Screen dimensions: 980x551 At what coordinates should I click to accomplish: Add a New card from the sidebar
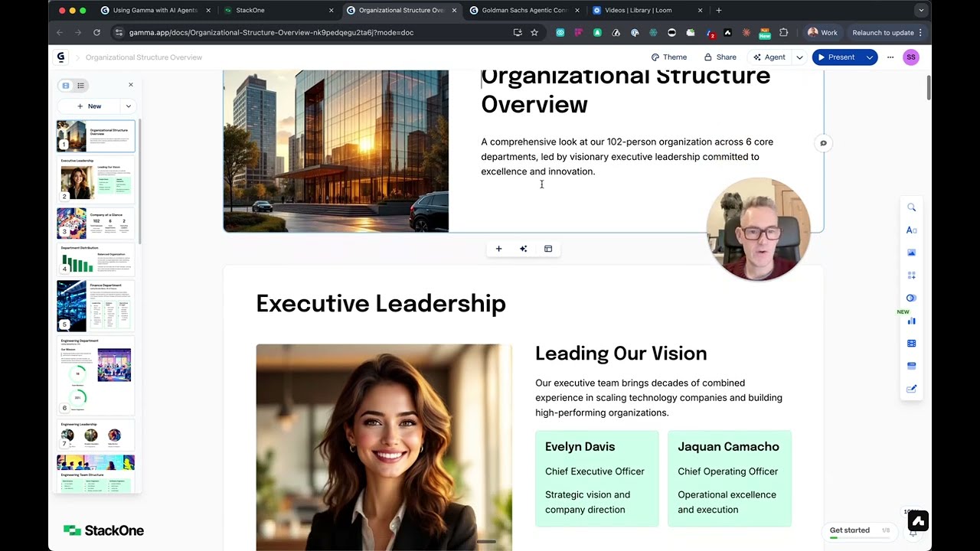[89, 106]
